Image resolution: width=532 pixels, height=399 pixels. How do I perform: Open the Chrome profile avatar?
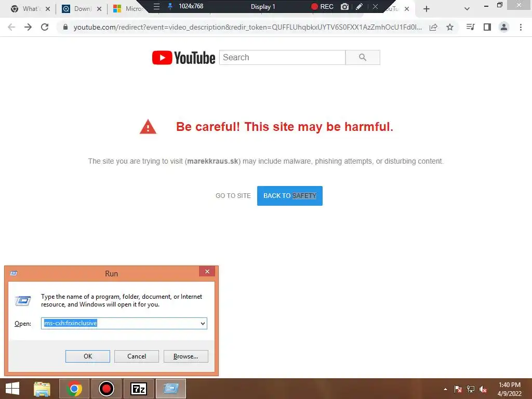click(504, 27)
